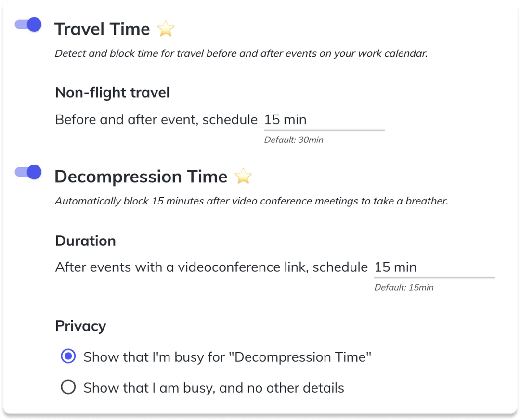Screen dimensions: 520x420
Task: Click the Decompression Time heading
Action: (x=141, y=176)
